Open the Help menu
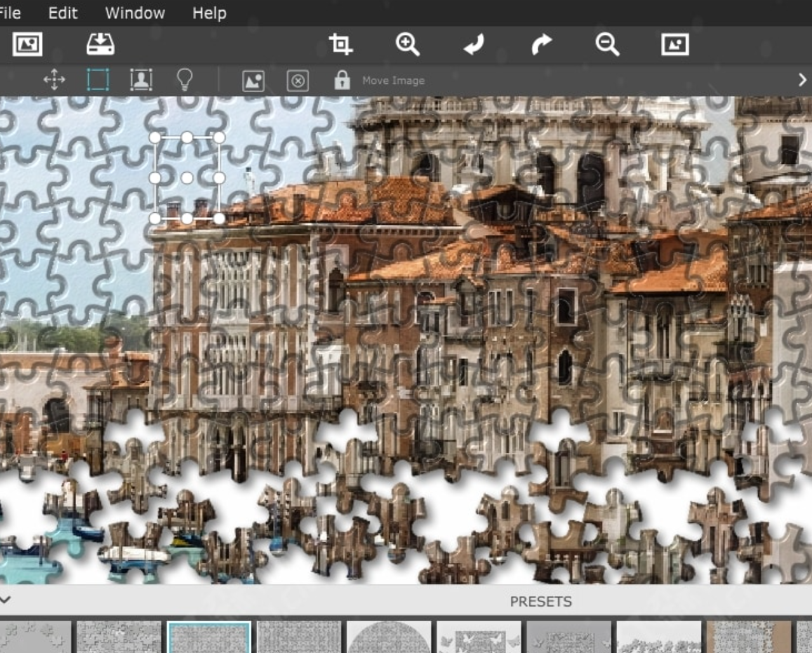This screenshot has width=812, height=653. [209, 13]
